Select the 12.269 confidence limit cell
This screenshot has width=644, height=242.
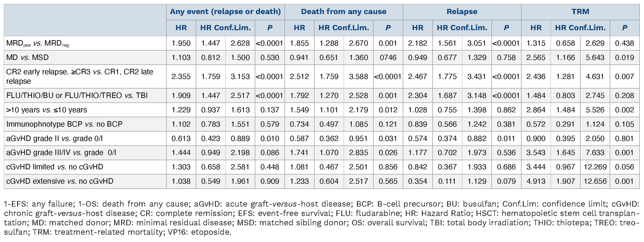pyautogui.click(x=595, y=167)
